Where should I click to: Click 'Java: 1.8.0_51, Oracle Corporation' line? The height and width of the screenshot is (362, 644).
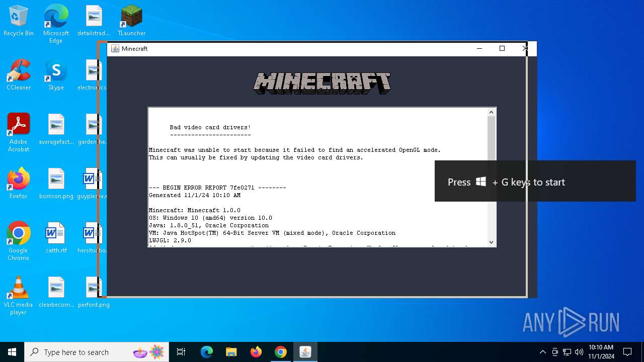click(209, 225)
